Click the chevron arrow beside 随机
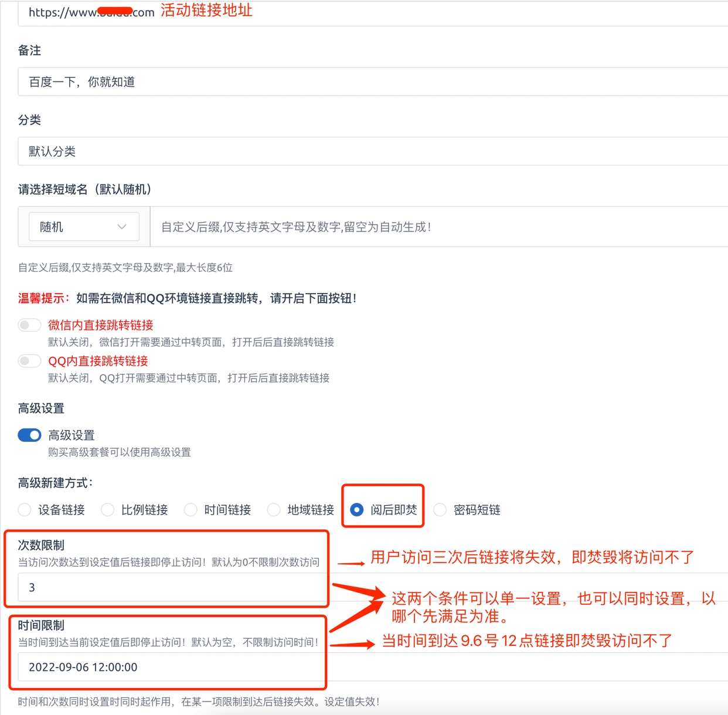The width and height of the screenshot is (728, 715). pos(122,227)
